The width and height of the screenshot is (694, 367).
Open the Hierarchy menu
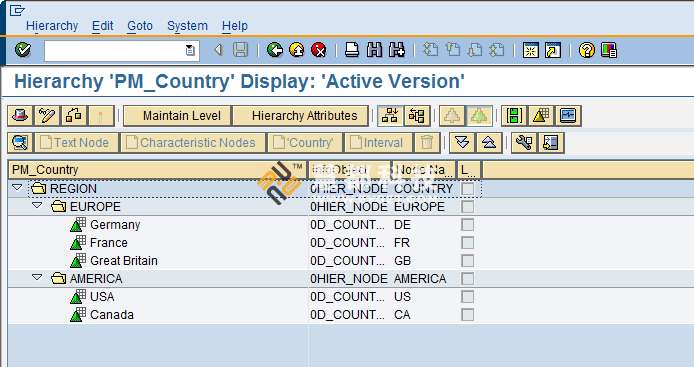point(52,26)
